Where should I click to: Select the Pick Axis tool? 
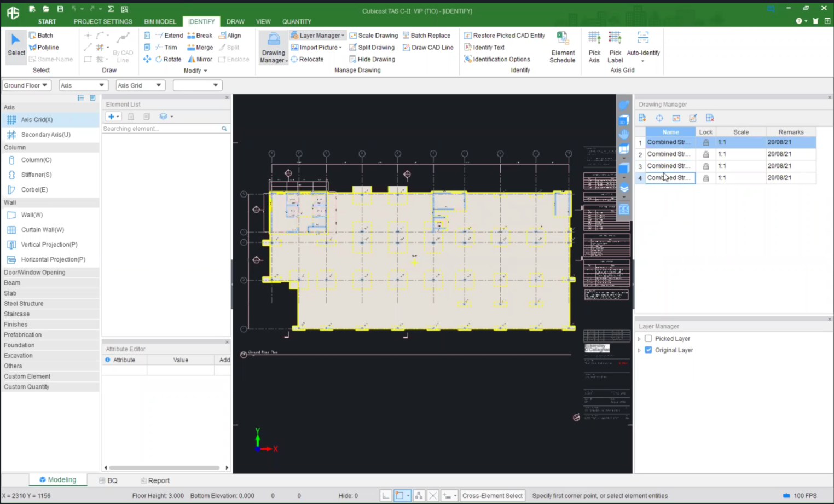pyautogui.click(x=594, y=47)
